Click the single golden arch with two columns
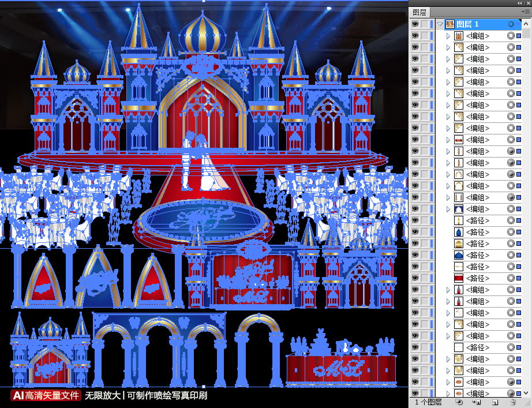This screenshot has height=408, width=532. coord(259,351)
